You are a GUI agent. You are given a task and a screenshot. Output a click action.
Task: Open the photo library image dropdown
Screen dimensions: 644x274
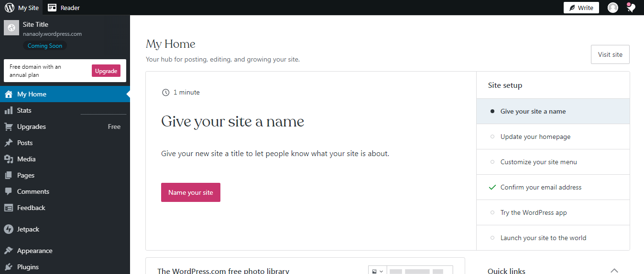click(377, 271)
